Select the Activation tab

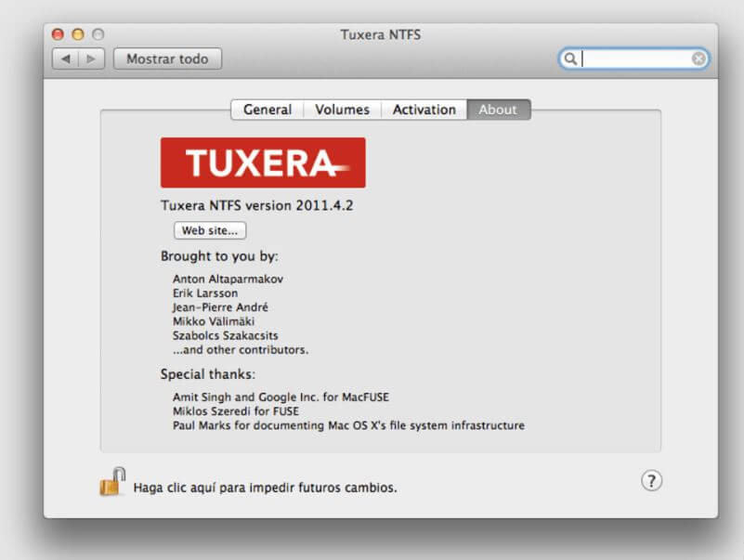point(424,110)
